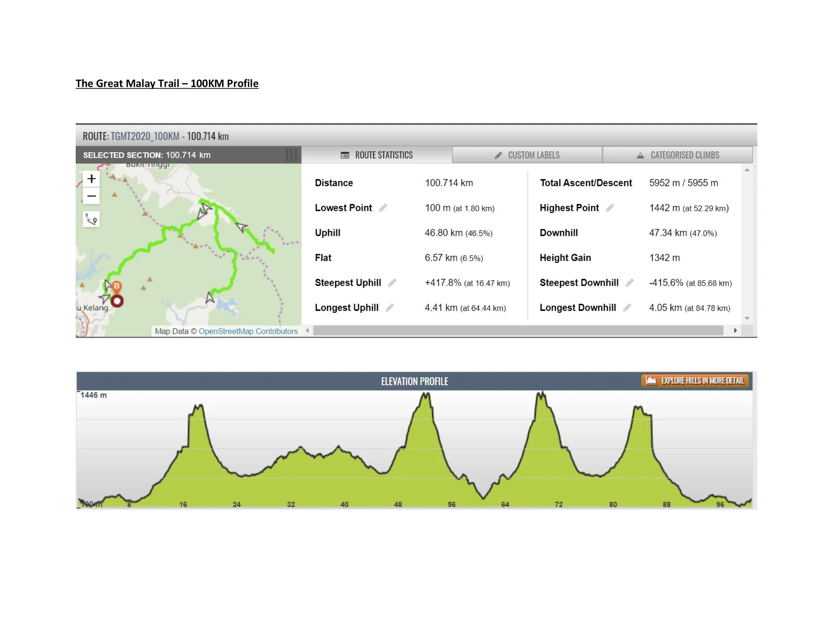Screen dimensions: 833x644
Task: Click the drag handle beside Selected Section
Action: (x=292, y=155)
